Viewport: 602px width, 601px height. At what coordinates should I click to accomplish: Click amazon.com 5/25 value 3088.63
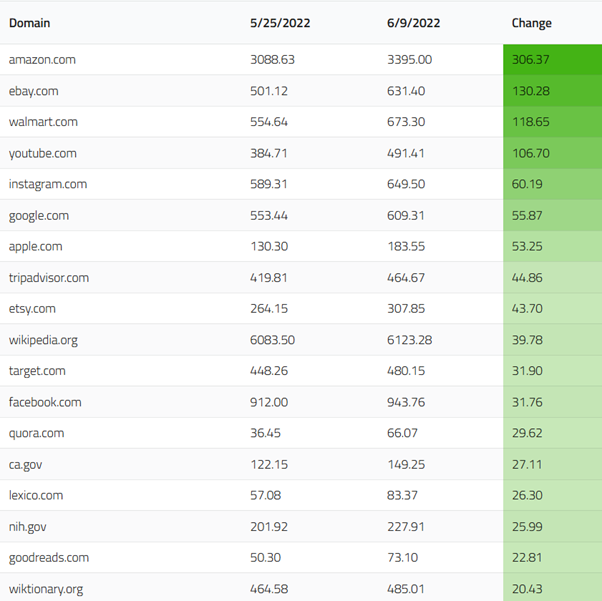tap(272, 60)
